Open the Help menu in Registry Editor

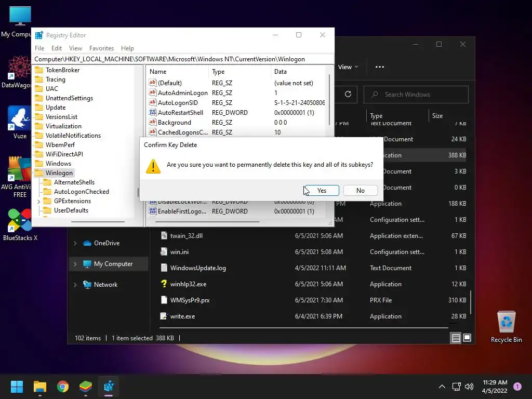(127, 48)
